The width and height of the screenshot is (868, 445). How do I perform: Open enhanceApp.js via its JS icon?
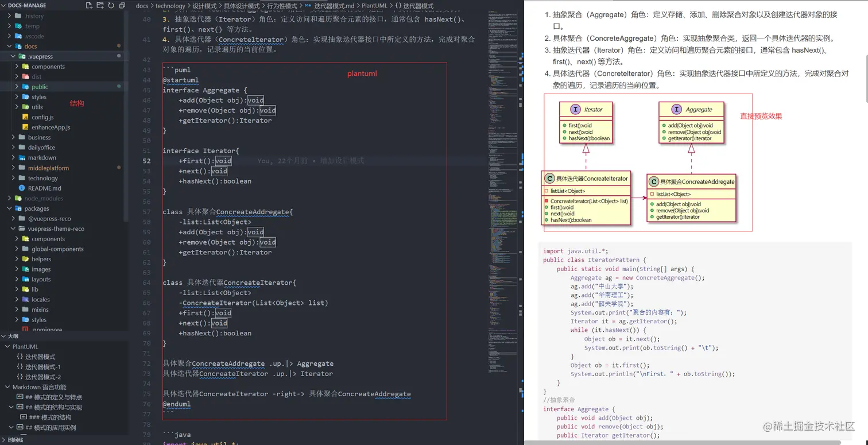25,127
